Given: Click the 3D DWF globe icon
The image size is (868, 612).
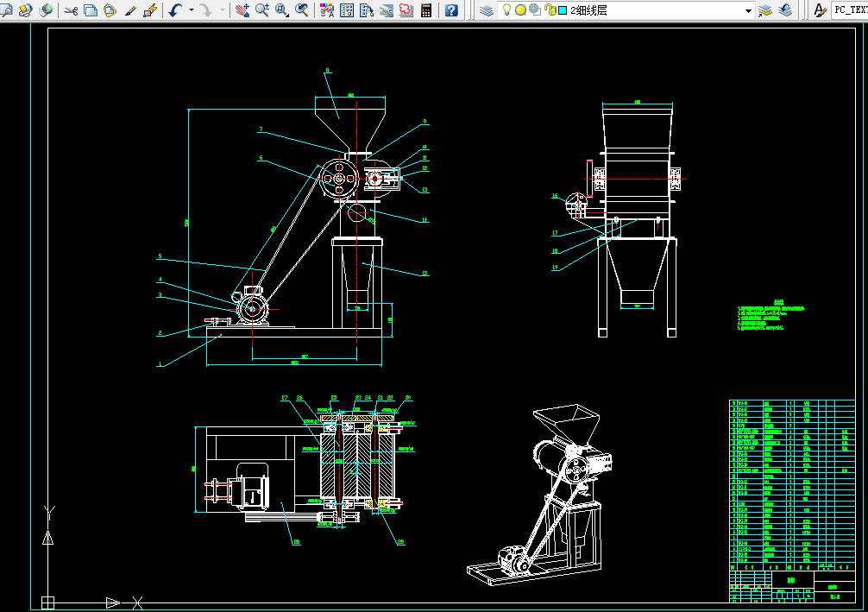Looking at the screenshot, I should 46,10.
